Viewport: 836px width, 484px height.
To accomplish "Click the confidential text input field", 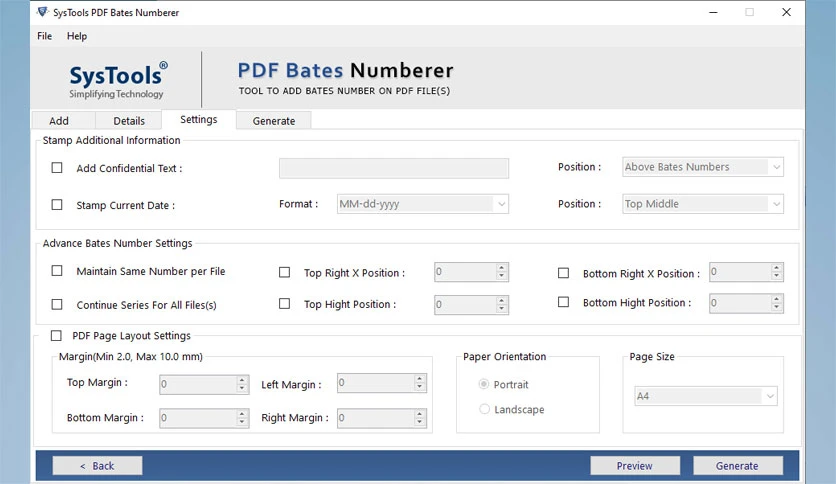I will coord(393,168).
